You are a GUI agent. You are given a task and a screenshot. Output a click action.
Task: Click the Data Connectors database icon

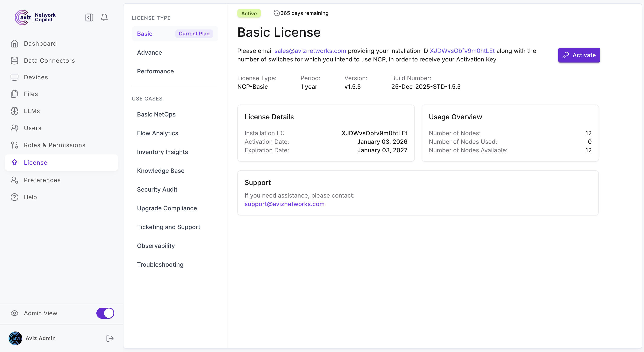15,61
